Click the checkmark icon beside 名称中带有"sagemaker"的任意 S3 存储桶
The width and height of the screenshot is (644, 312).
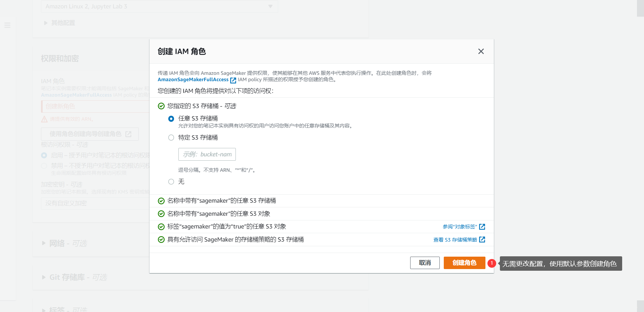click(x=161, y=201)
